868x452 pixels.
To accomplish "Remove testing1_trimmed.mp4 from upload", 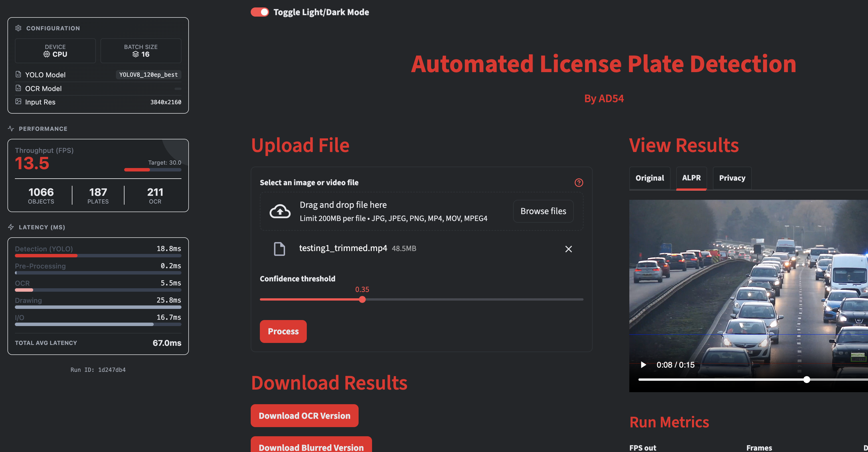I will pos(569,249).
